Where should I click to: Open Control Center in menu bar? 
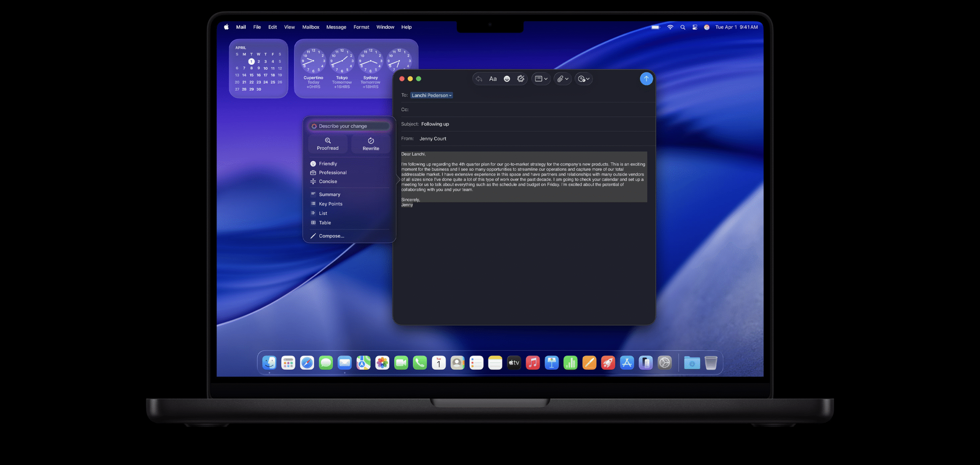tap(694, 27)
